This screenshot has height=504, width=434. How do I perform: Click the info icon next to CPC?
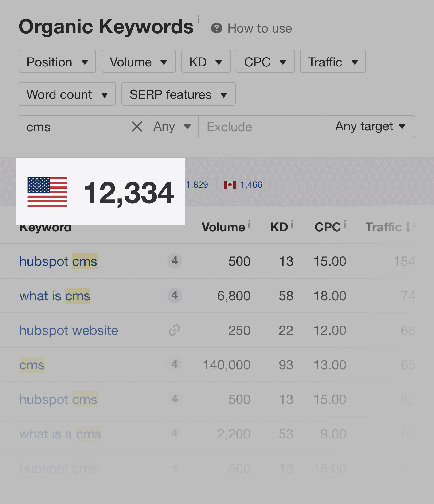click(x=345, y=224)
